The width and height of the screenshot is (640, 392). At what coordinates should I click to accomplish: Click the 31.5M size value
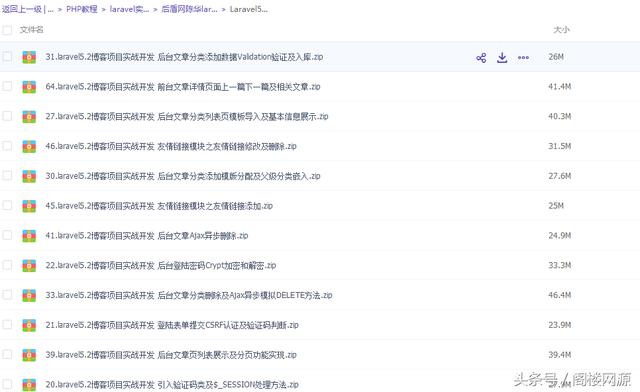coord(560,147)
